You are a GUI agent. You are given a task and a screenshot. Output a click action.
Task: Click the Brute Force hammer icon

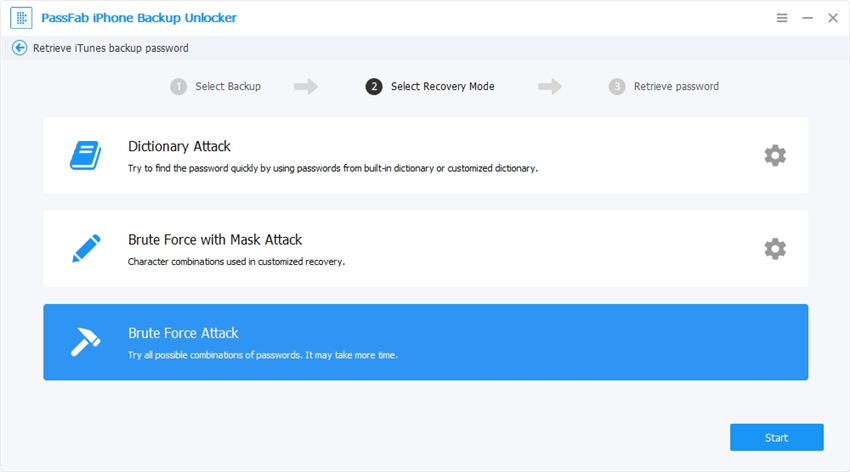point(85,342)
